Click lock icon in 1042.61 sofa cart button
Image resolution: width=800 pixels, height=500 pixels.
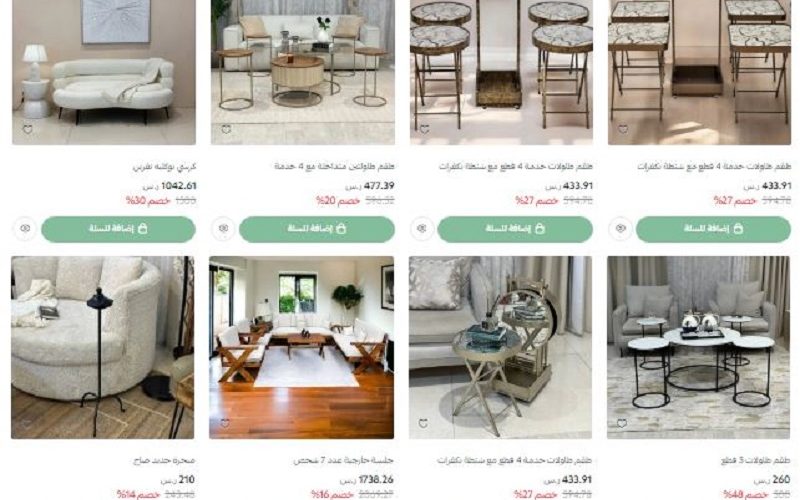143,229
